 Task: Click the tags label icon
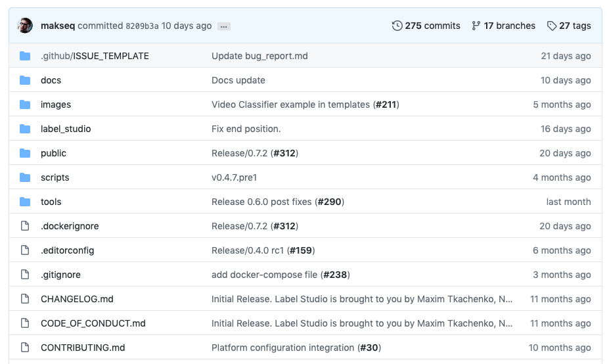(x=552, y=26)
